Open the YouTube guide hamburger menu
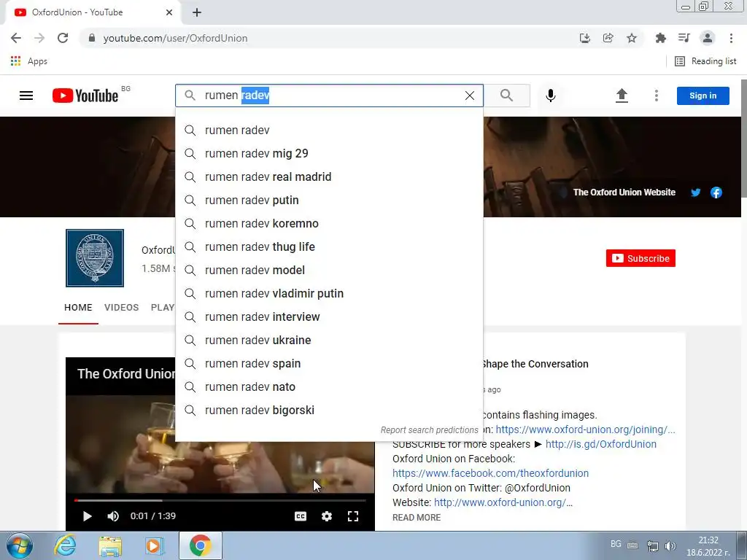 (26, 96)
